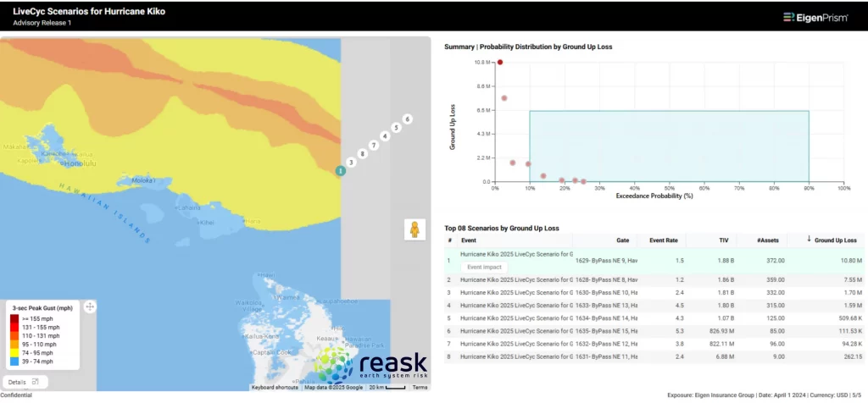The width and height of the screenshot is (868, 403).
Task: Open the map Terms link
Action: 420,388
